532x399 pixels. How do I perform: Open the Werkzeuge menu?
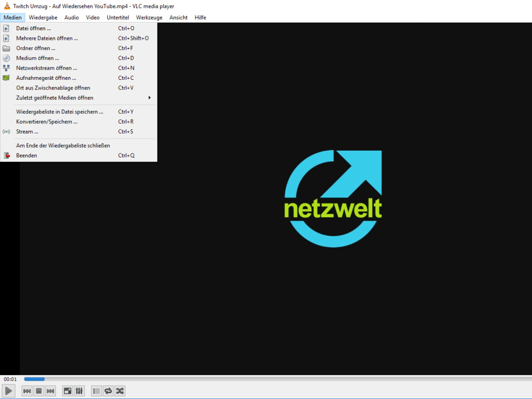(149, 18)
